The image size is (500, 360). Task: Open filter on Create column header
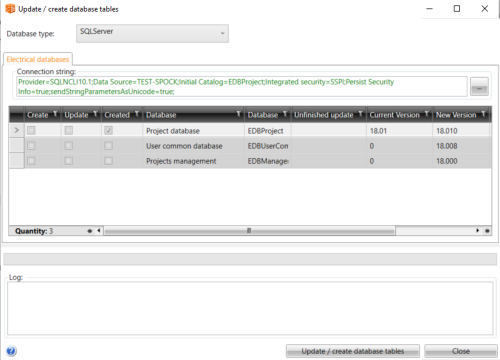[55, 114]
